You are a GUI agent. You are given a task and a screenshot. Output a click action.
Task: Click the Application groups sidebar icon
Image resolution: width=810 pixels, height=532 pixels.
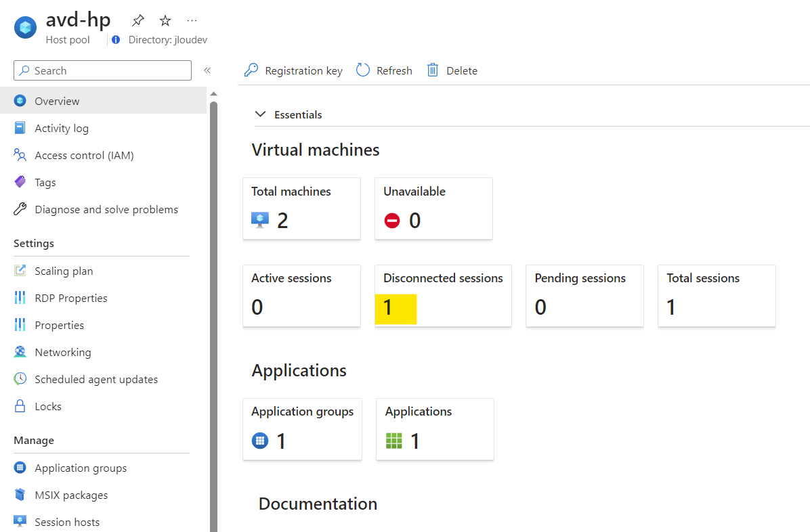tap(20, 468)
